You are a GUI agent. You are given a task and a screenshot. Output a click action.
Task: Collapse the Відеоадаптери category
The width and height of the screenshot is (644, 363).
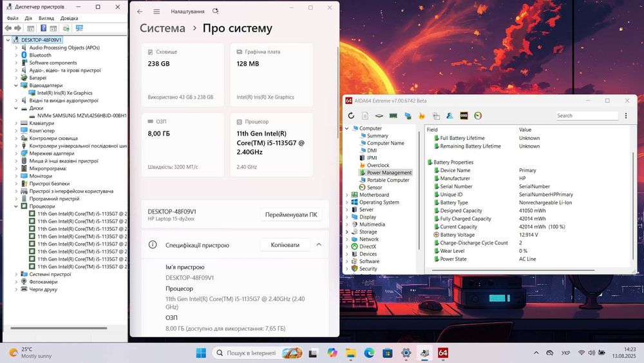point(16,86)
